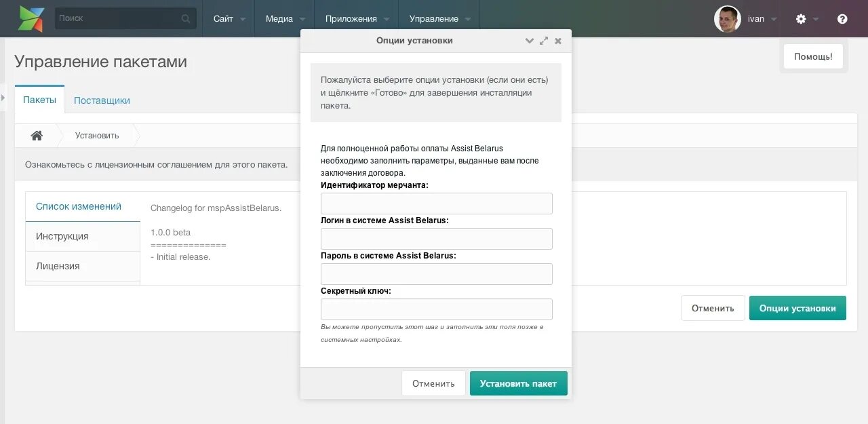Open the help question mark icon
The height and width of the screenshot is (424, 868).
tap(842, 19)
